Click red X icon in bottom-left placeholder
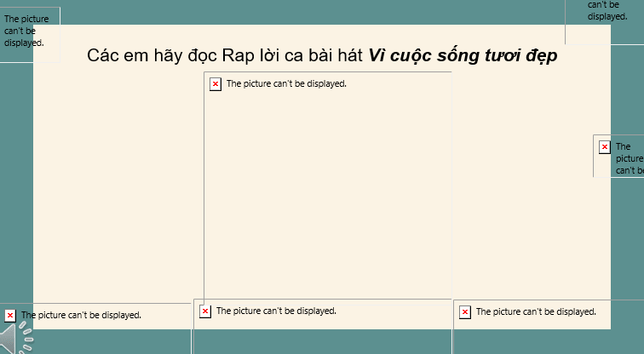Screen dimensions: 644x354 pyautogui.click(x=10, y=315)
